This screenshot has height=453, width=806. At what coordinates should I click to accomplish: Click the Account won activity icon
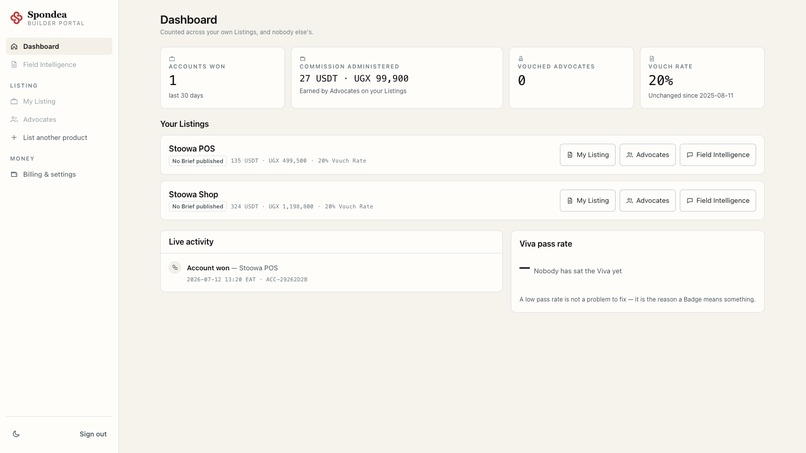click(x=175, y=267)
